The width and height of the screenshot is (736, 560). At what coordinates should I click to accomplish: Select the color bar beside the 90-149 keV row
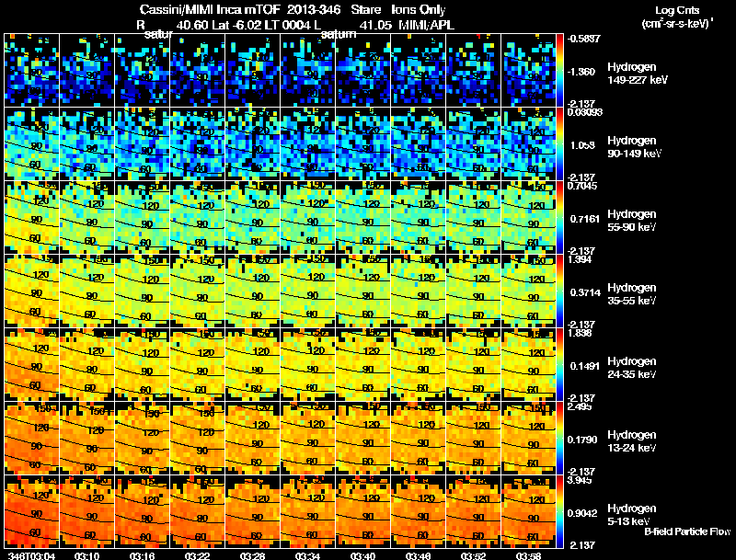click(559, 143)
